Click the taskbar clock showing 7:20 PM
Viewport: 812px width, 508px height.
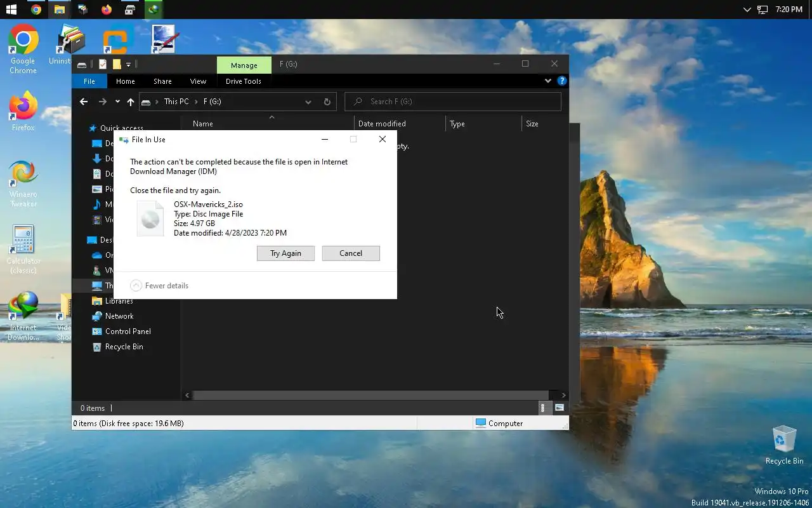pos(789,10)
